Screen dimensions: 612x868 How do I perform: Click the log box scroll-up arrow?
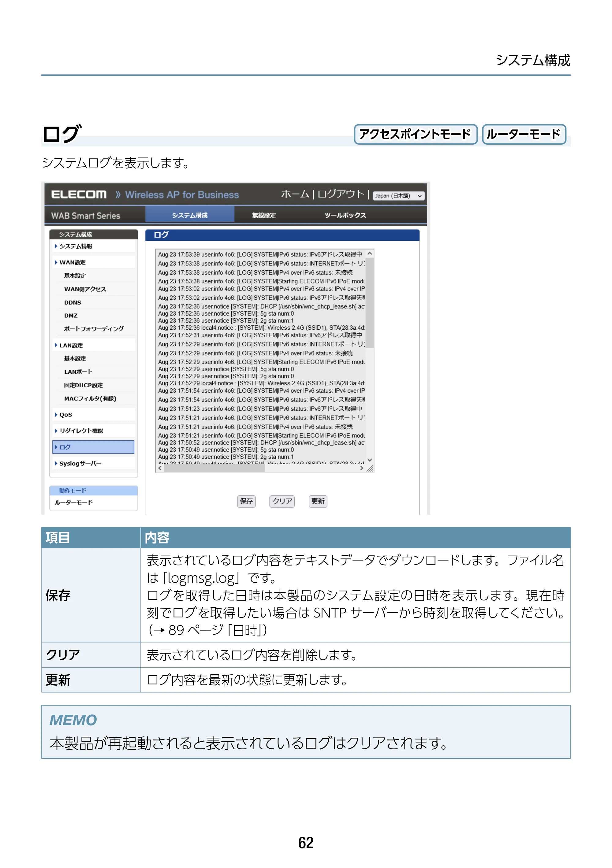[370, 253]
